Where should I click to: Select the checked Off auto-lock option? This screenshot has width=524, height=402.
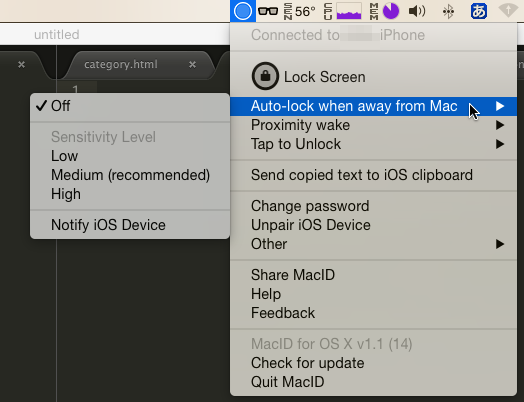130,106
